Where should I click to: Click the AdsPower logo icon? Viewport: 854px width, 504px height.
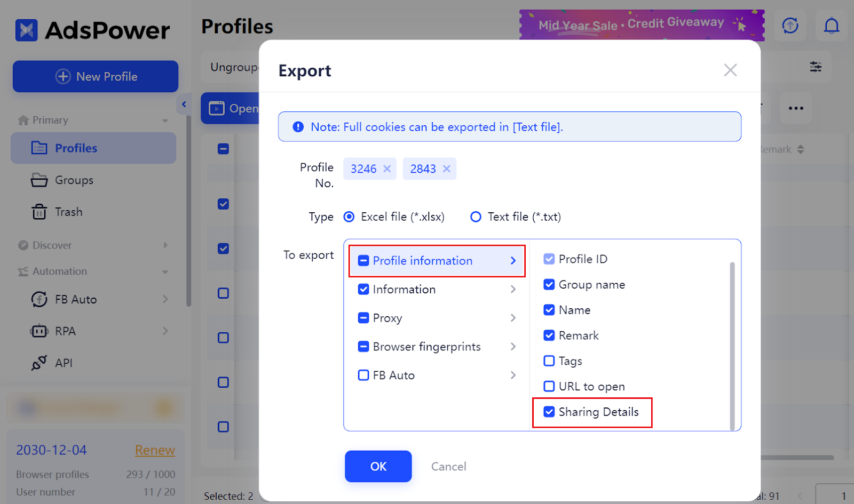(26, 30)
